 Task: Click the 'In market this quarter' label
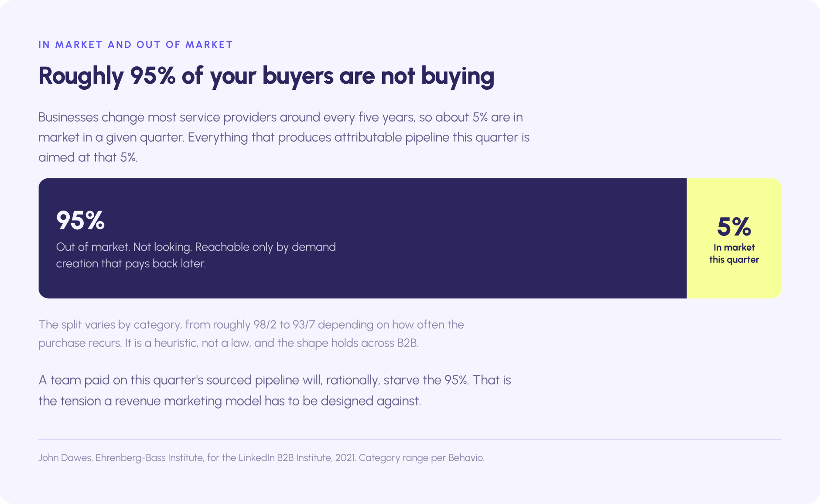point(734,253)
